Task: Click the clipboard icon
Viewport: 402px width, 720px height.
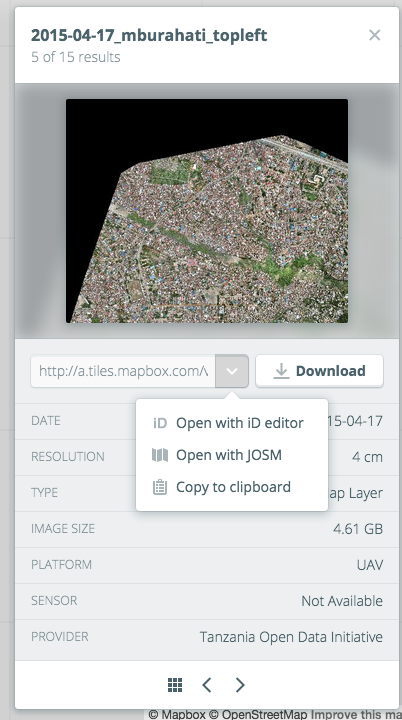Action: pyautogui.click(x=159, y=487)
